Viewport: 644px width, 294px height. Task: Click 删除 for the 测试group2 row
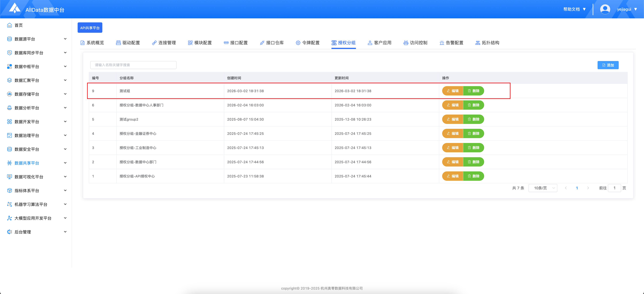[474, 119]
